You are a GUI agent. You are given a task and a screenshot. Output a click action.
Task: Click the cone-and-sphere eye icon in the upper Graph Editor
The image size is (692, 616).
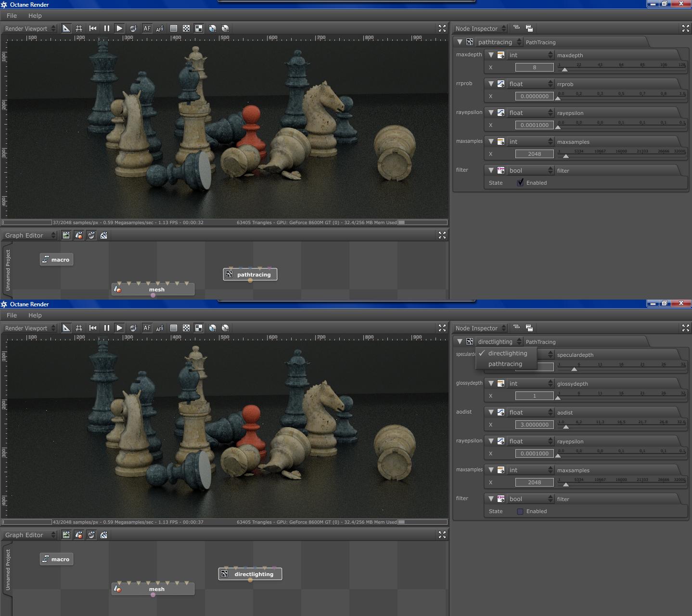click(78, 235)
